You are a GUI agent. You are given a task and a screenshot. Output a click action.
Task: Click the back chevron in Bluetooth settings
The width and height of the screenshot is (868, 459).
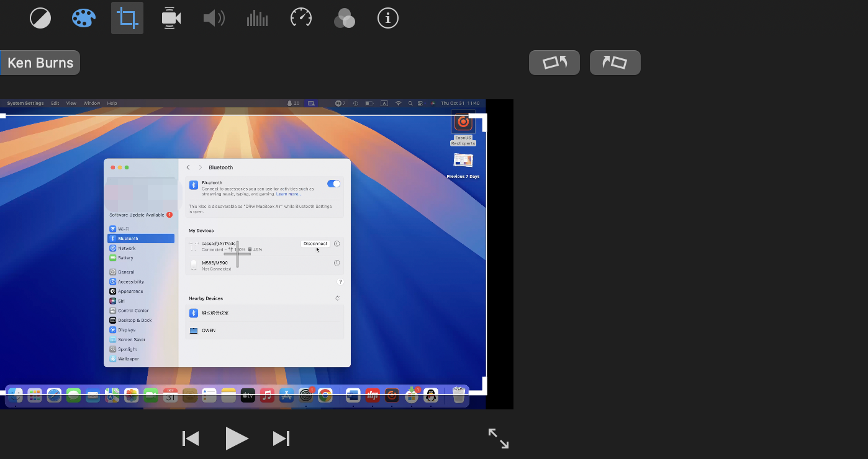[188, 167]
